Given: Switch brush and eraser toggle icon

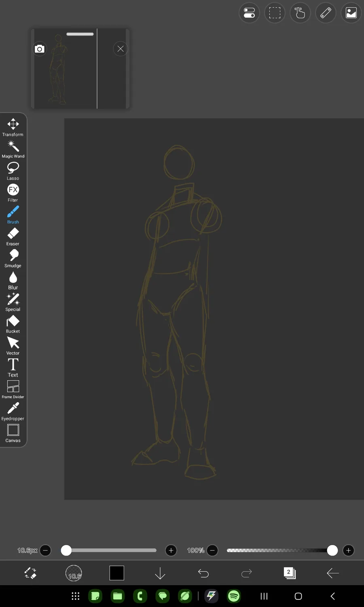Looking at the screenshot, I should pyautogui.click(x=30, y=573).
